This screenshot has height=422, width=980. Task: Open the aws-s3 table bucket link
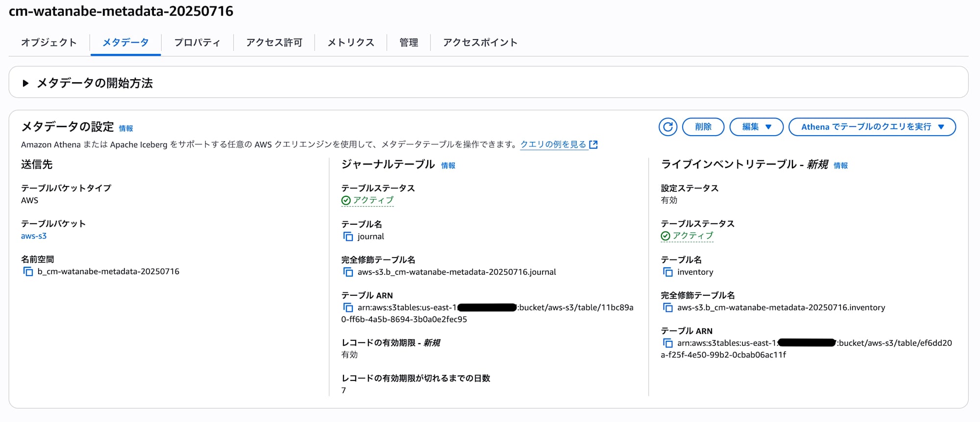tap(34, 236)
